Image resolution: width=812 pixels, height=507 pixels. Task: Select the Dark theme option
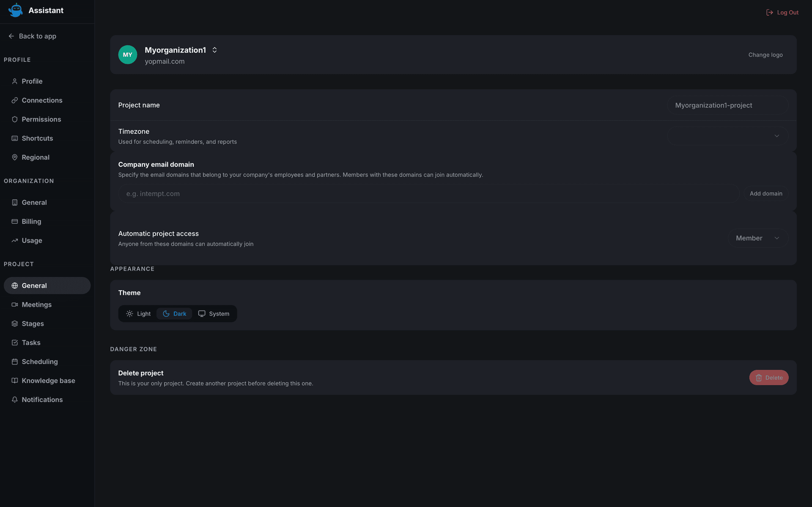pyautogui.click(x=174, y=314)
